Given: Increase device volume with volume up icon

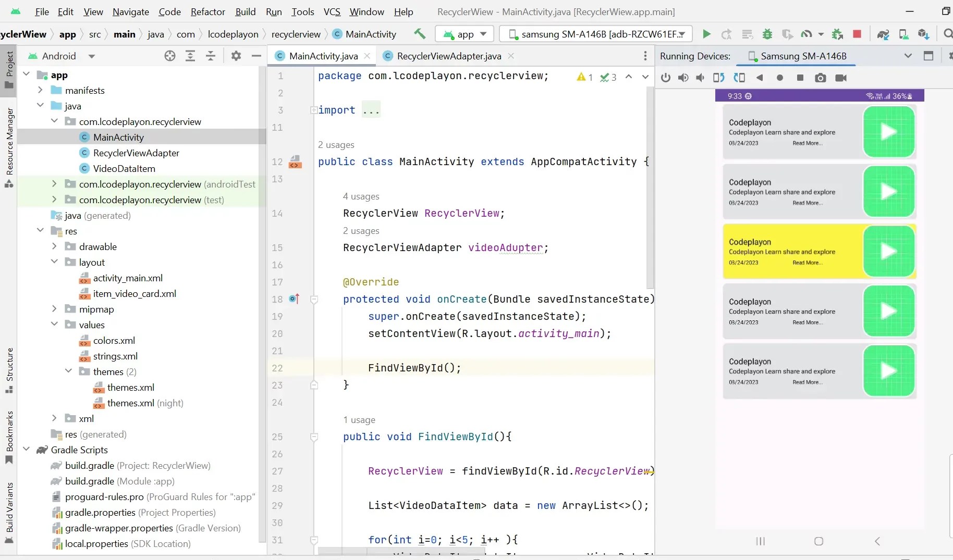Looking at the screenshot, I should (684, 78).
